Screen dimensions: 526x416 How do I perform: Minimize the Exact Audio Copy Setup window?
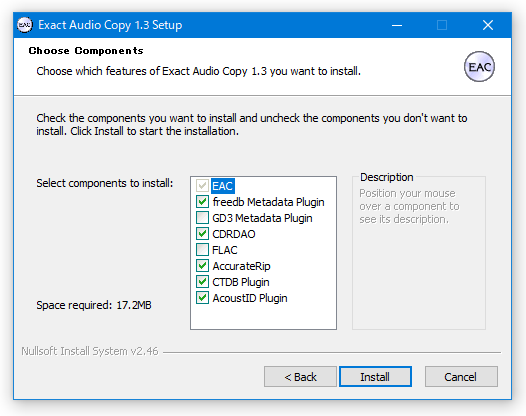(397, 25)
